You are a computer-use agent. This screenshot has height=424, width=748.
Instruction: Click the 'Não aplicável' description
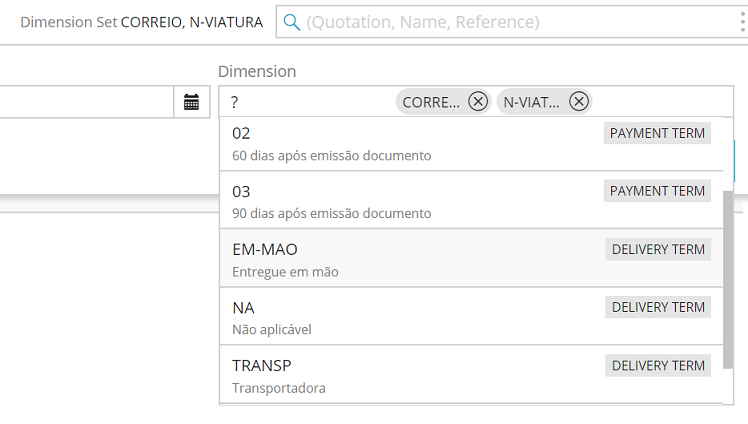point(271,330)
